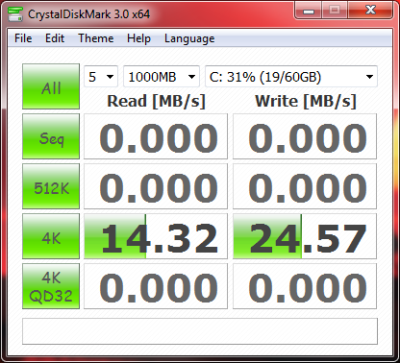Click the 4K write result 24.57
The image size is (400, 363).
(x=305, y=236)
